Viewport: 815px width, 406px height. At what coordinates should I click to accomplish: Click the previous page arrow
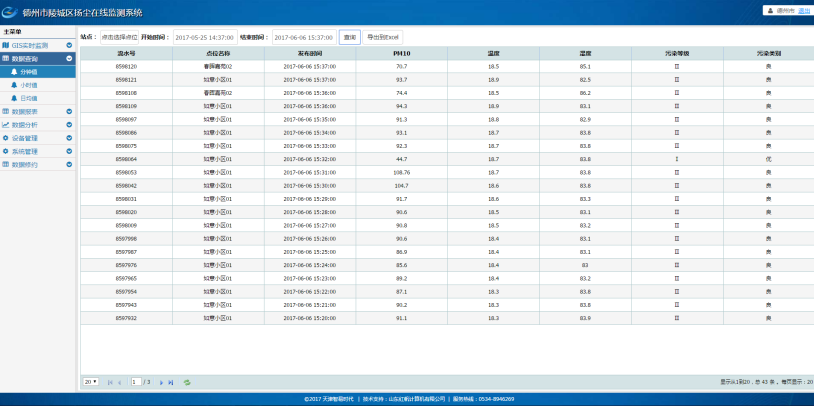click(x=120, y=382)
